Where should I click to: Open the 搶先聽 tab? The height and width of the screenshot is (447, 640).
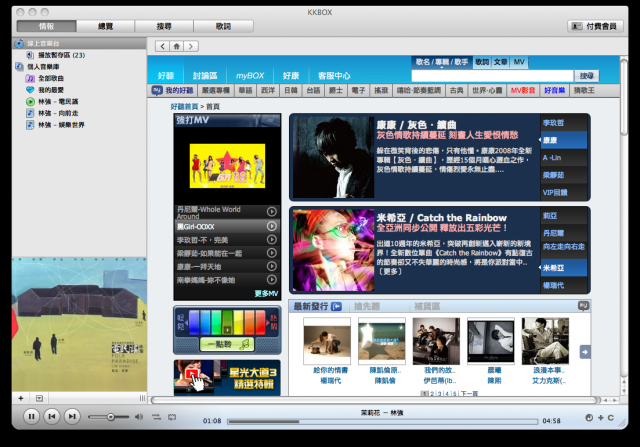coord(367,306)
